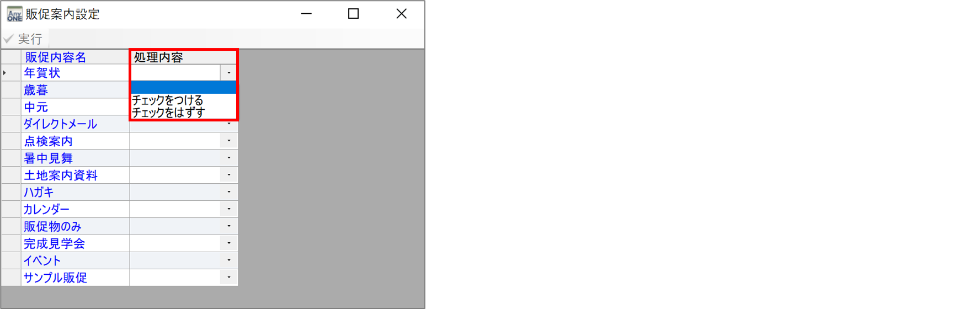Select the ダイレクトメール row name cell

point(75,124)
